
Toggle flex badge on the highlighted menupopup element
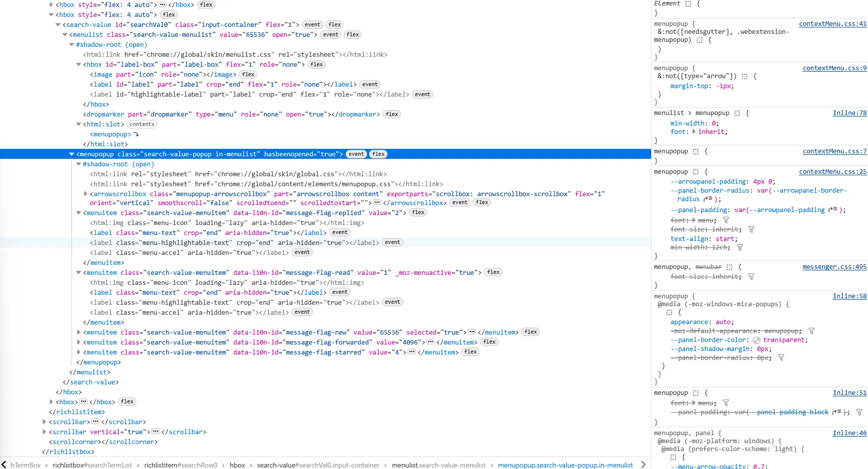point(378,154)
